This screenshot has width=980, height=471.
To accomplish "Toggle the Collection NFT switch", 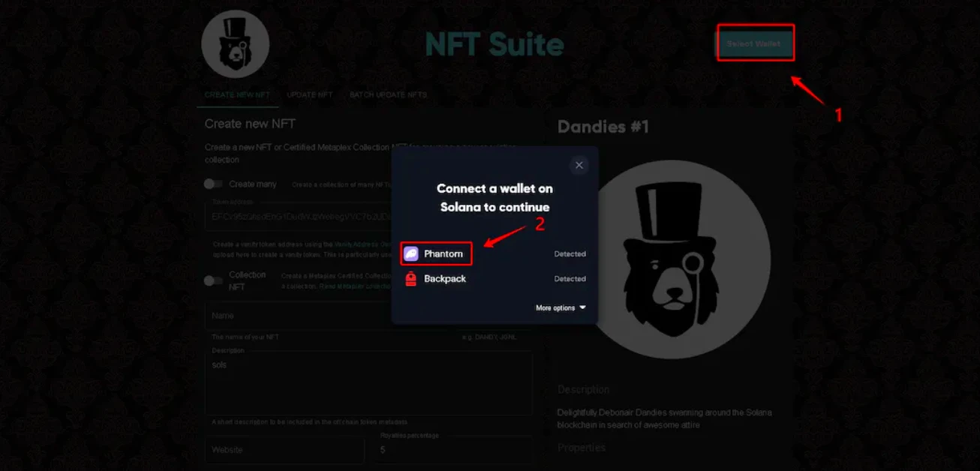I will pos(214,280).
